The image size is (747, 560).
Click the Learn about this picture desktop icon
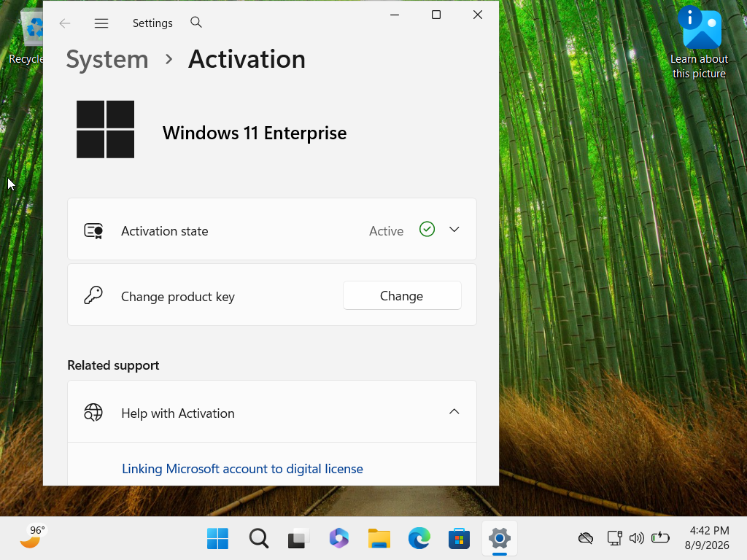pos(699,43)
